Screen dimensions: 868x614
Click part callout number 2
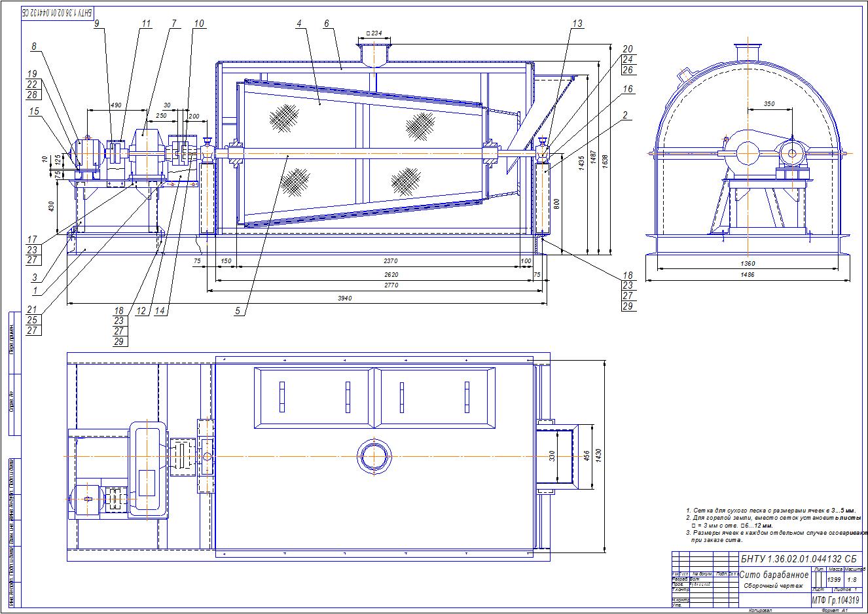click(626, 115)
